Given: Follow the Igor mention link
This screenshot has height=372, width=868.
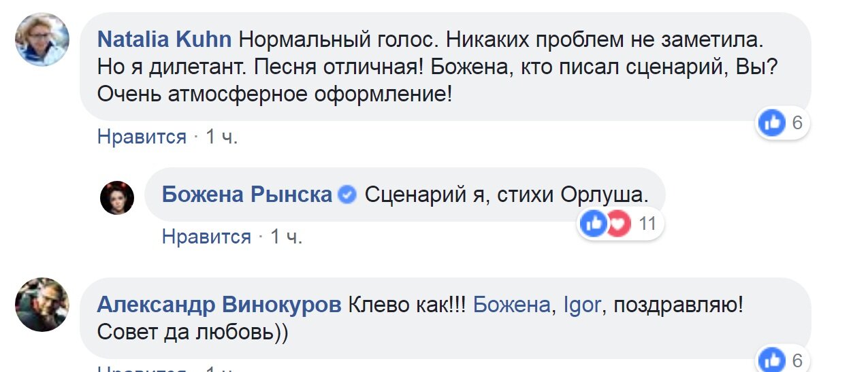Looking at the screenshot, I should click(583, 305).
